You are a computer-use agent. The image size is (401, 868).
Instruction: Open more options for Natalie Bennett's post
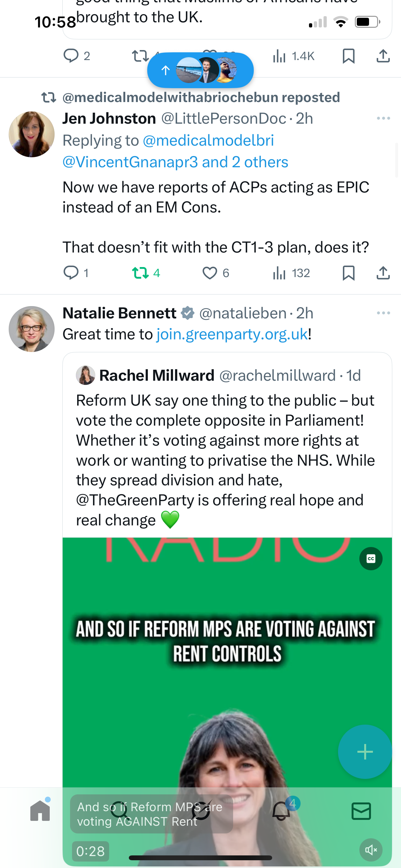point(383,313)
